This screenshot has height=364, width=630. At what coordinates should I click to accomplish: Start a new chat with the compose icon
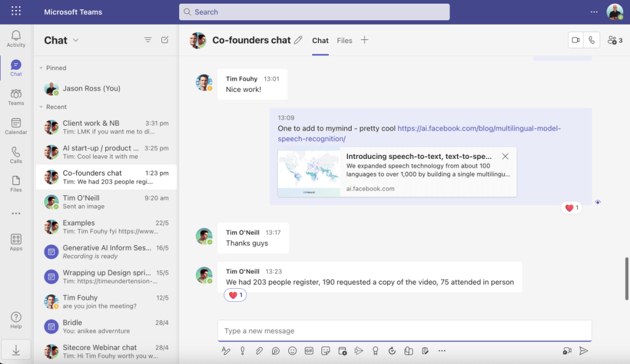point(165,40)
